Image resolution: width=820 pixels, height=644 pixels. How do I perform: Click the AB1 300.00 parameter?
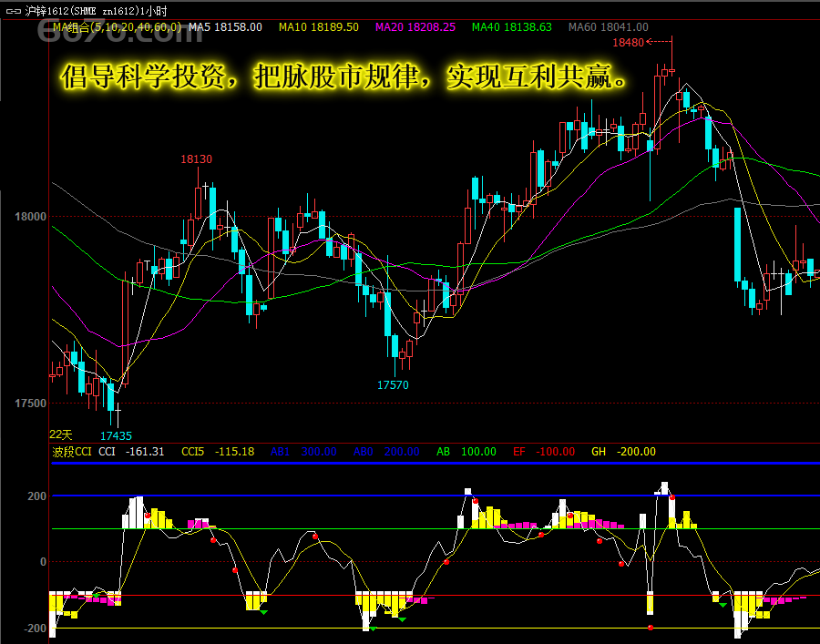[x=303, y=452]
